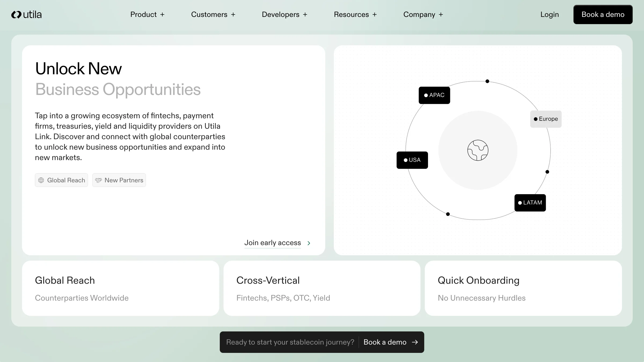The height and width of the screenshot is (362, 644).
Task: Click the globe icon in the orbit center
Action: [x=478, y=150]
